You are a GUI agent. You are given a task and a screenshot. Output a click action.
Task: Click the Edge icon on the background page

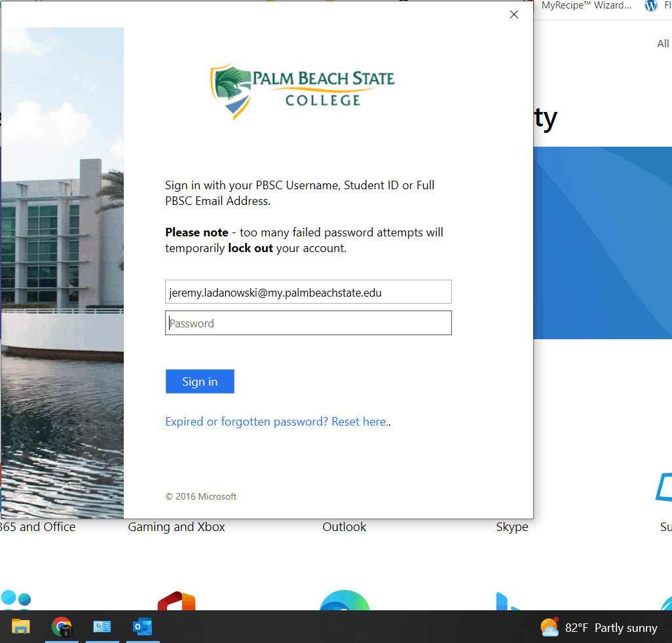tap(344, 600)
